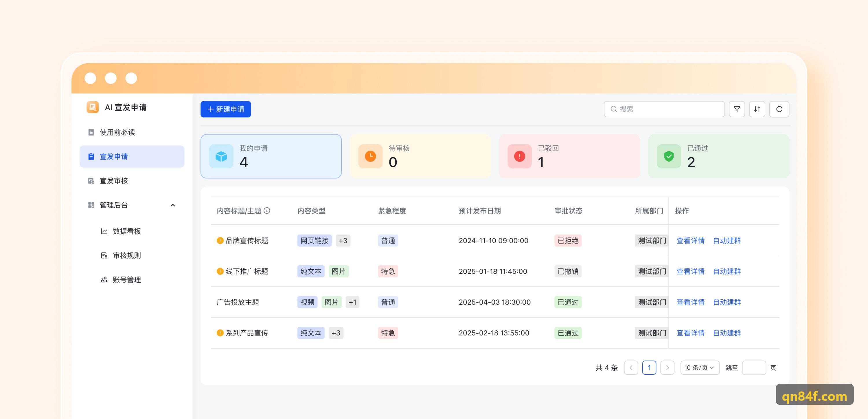Click 查看详情 for 广告投放主题
Viewport: 868px width, 419px height.
690,302
